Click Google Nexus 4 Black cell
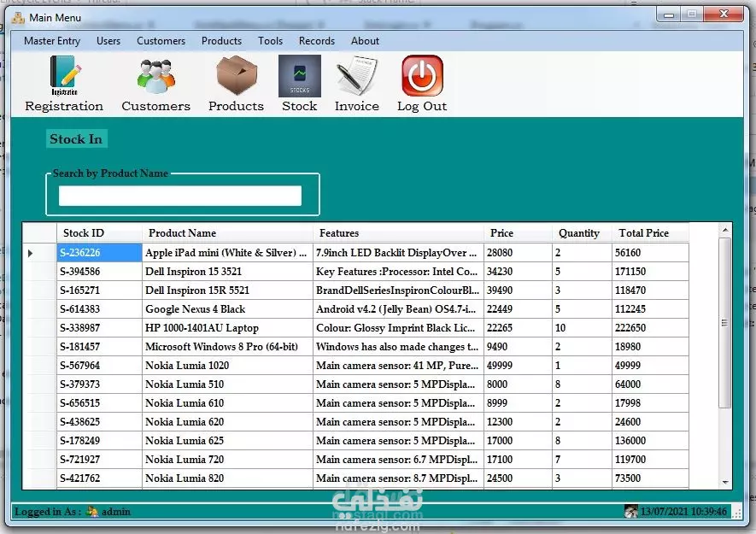 [227, 309]
